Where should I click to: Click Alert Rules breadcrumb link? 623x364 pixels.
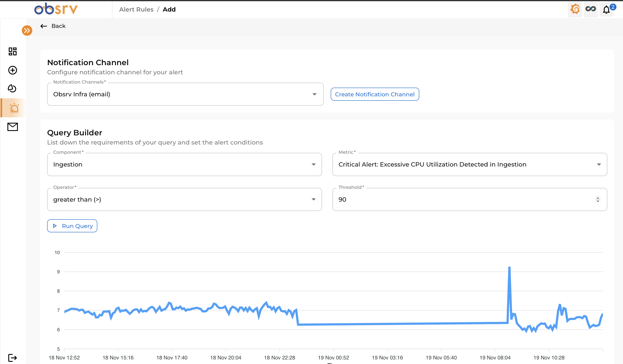(136, 9)
